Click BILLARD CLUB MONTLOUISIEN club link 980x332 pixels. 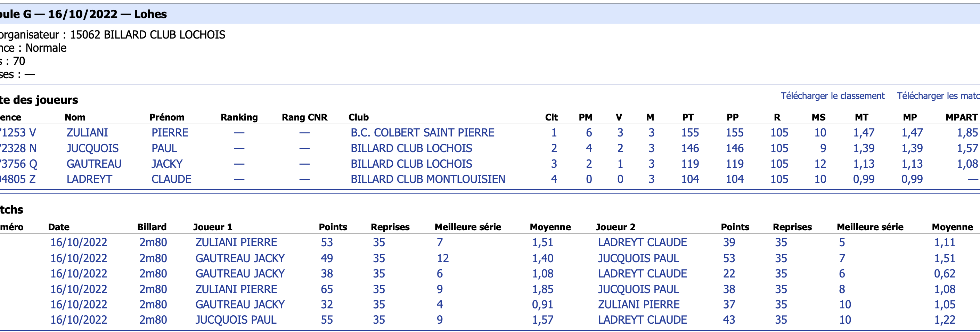[x=427, y=179]
